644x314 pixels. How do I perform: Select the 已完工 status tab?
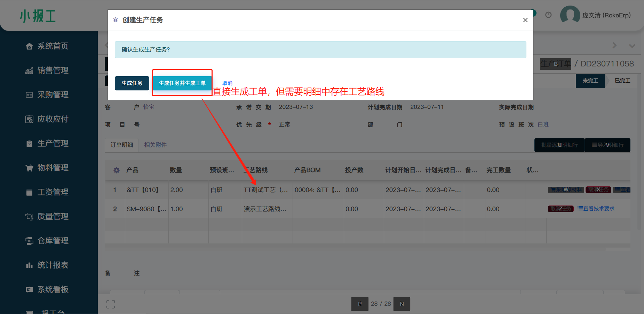pyautogui.click(x=622, y=81)
